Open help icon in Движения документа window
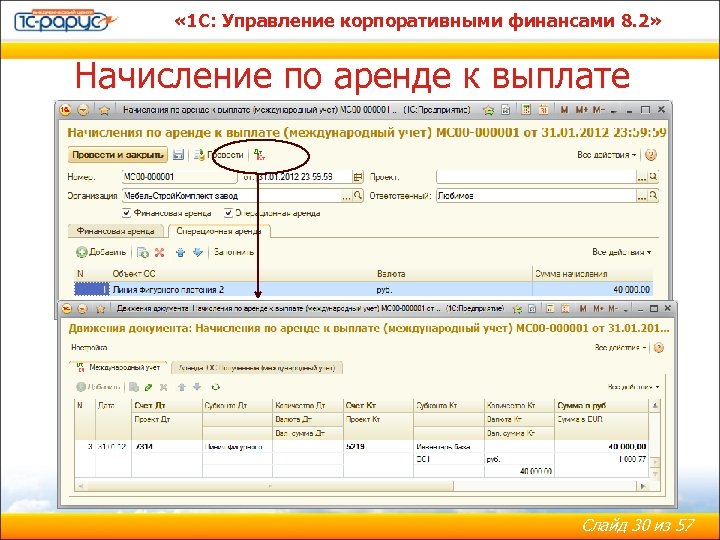 (x=659, y=348)
